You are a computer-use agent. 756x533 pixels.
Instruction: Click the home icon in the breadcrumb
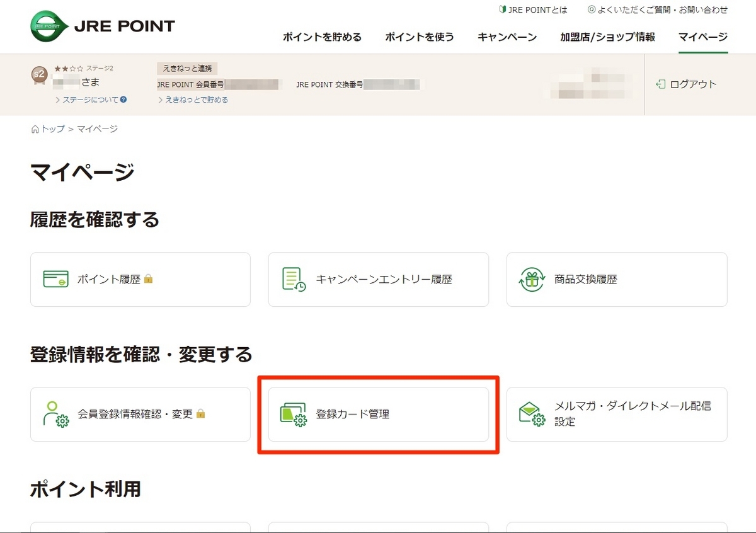tap(35, 129)
